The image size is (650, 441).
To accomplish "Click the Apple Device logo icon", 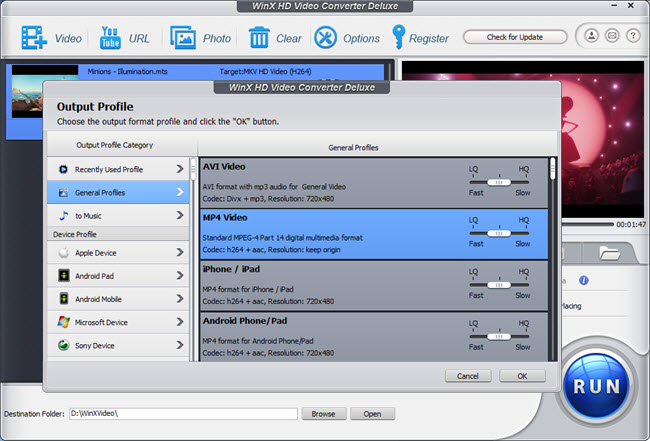I will coord(63,252).
